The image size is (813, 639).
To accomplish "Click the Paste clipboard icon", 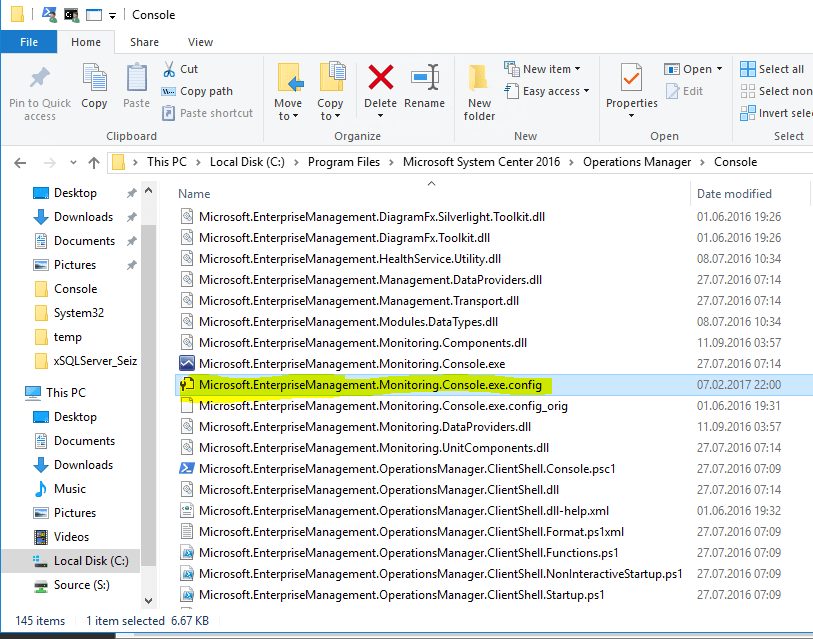I will pyautogui.click(x=136, y=78).
